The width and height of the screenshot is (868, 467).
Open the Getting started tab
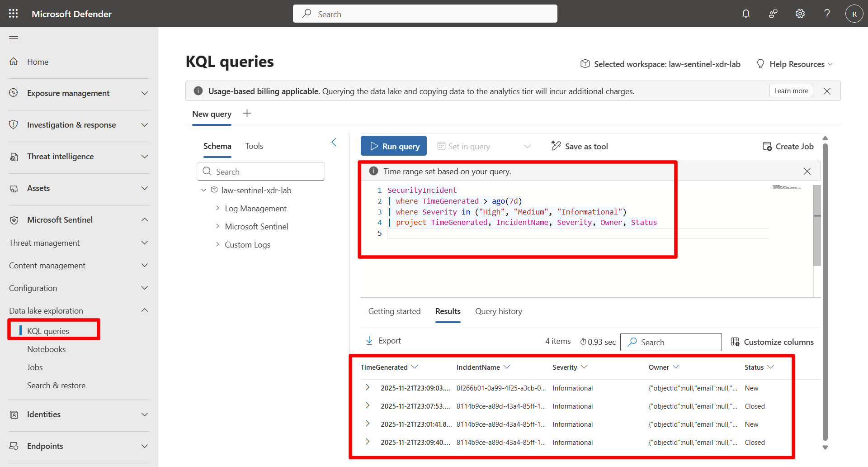(x=394, y=311)
